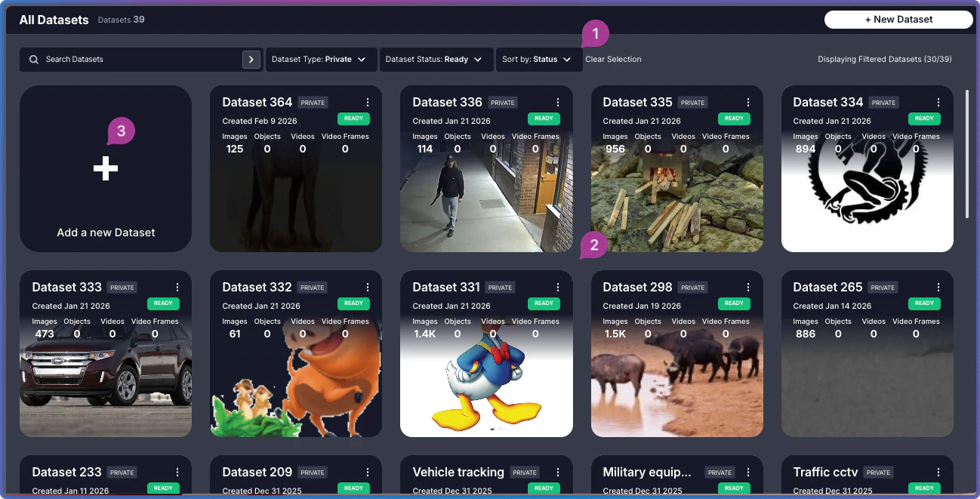
Task: Open the kebab menu for Vehicle tracking dataset
Action: (558, 472)
